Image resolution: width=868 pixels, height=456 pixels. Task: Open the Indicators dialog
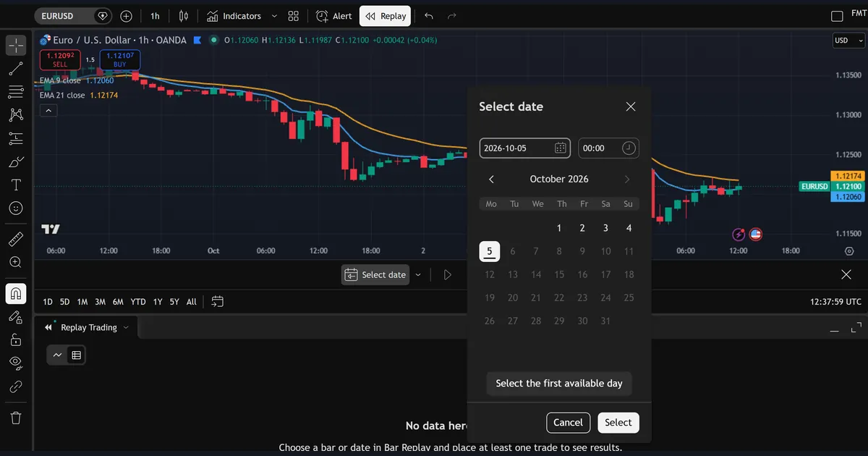click(234, 16)
